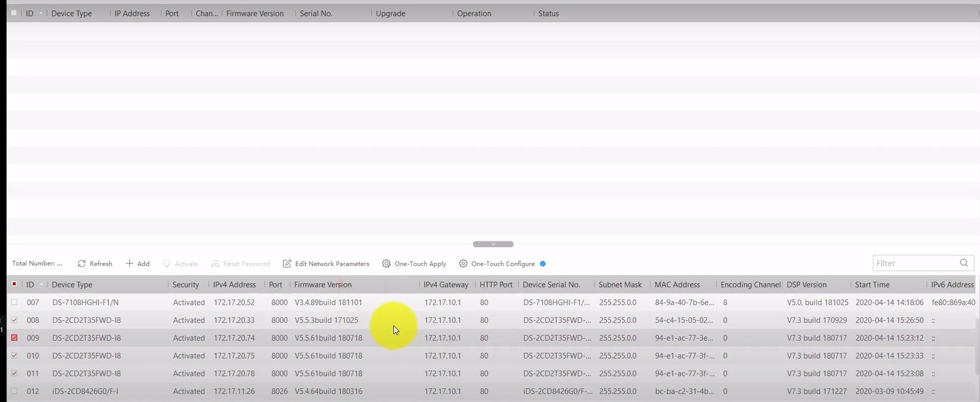
Task: Click the One-Touch Apply gear icon
Action: [x=386, y=264]
